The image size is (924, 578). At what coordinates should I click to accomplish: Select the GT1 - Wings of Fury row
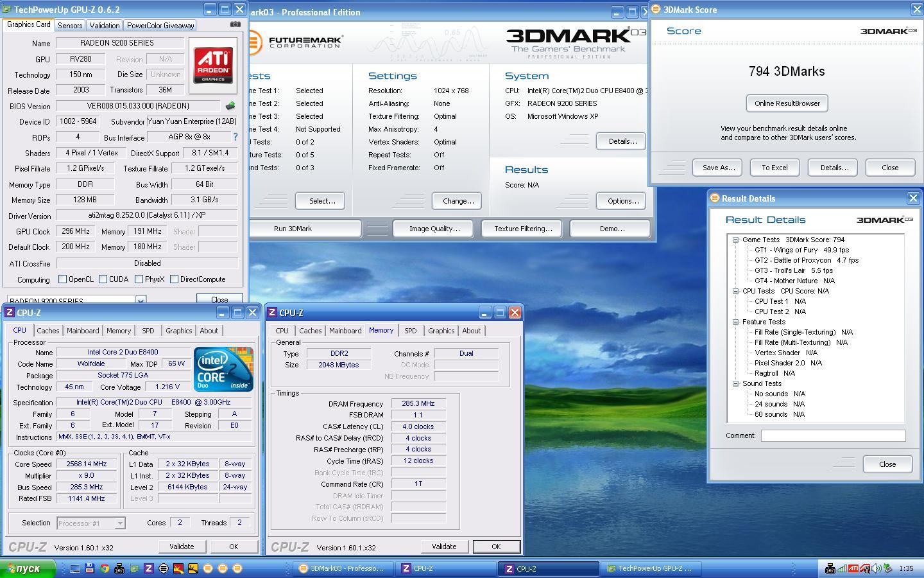[801, 250]
